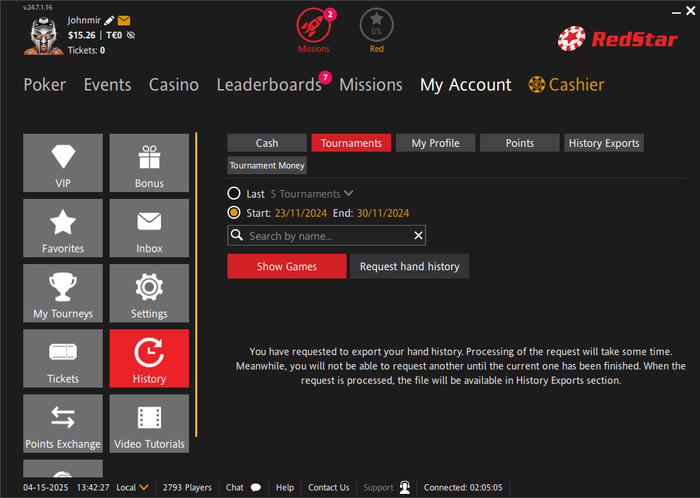Click the Request hand history button

point(409,266)
